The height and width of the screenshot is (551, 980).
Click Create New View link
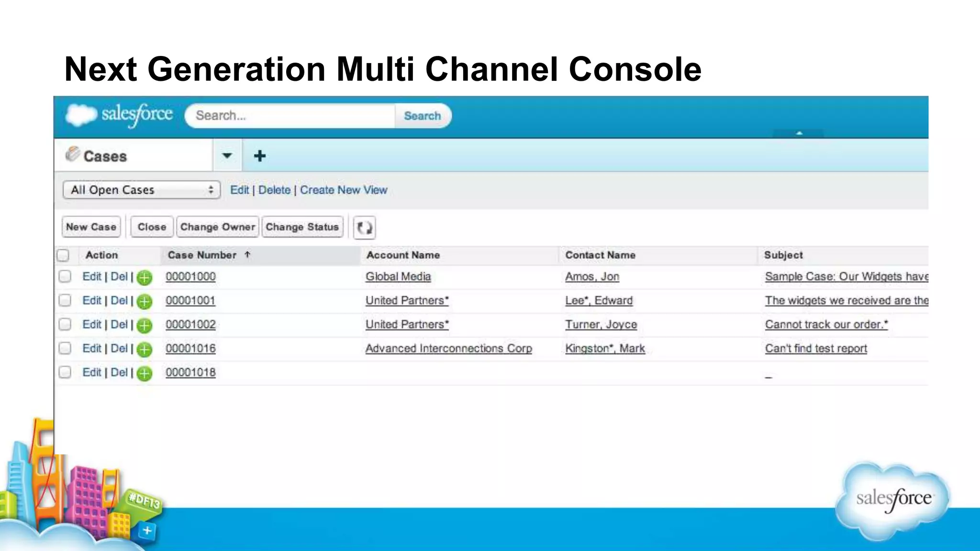[x=344, y=190]
